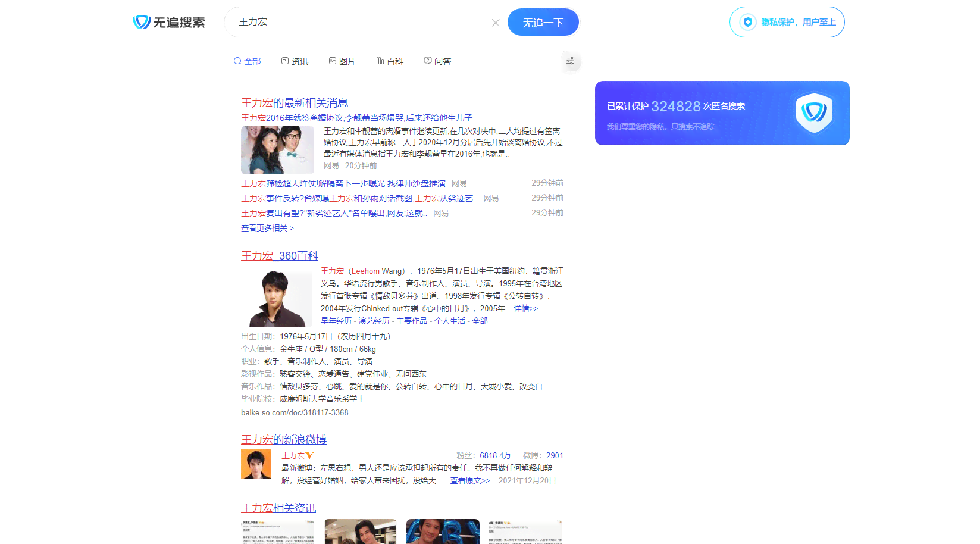
Task: Expand 查看更多相关 link
Action: click(x=267, y=228)
